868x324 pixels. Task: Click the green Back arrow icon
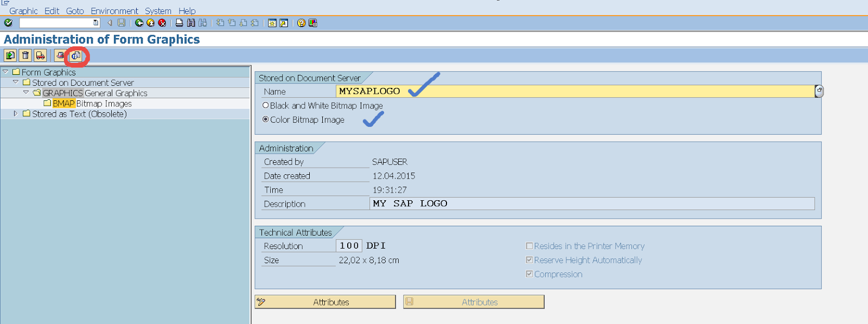(139, 23)
